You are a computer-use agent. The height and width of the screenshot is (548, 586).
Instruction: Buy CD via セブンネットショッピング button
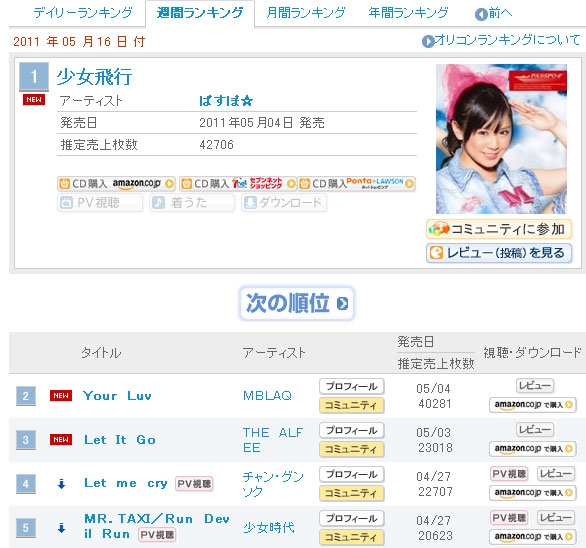(x=238, y=184)
